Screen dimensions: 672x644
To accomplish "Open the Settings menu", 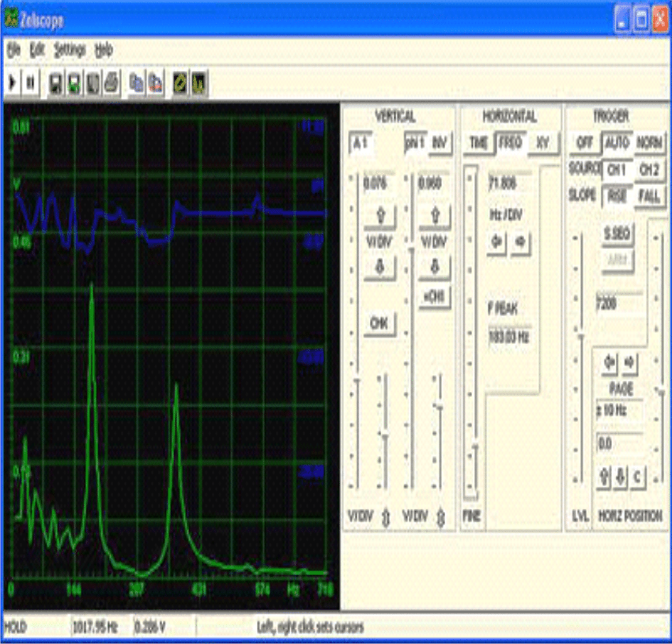I will coord(69,49).
